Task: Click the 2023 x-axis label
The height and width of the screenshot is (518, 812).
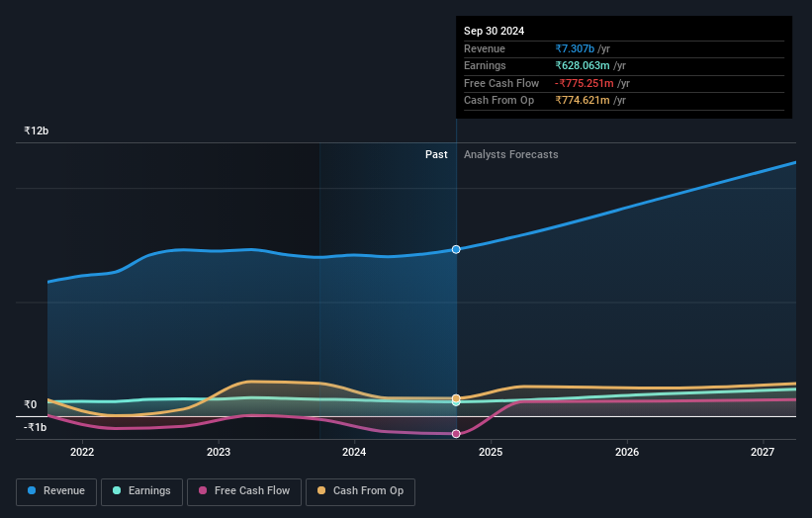Action: click(219, 453)
